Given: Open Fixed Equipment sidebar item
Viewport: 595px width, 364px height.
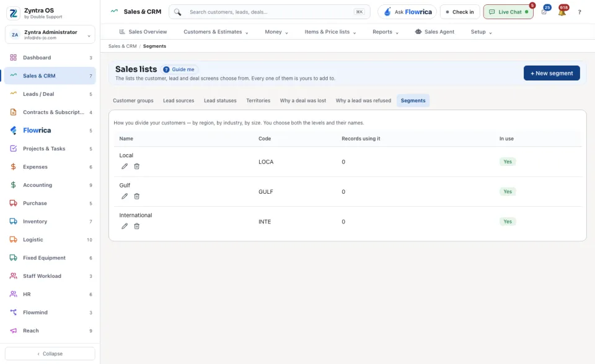Looking at the screenshot, I should pos(50,258).
